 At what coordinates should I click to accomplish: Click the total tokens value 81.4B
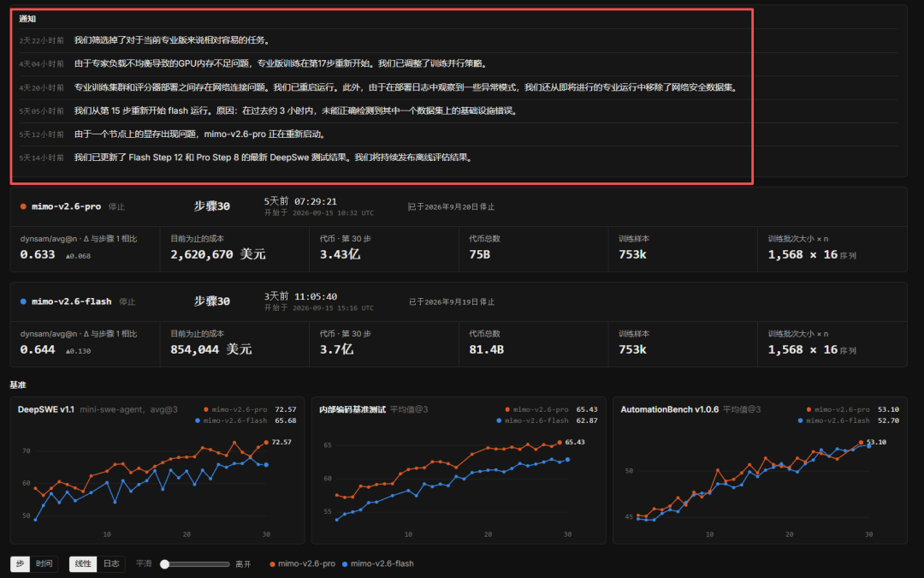pyautogui.click(x=486, y=349)
